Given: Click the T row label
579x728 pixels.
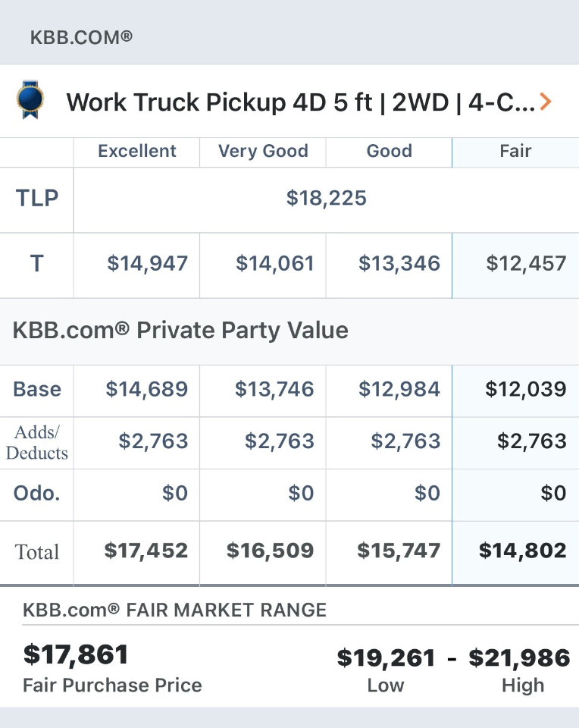Looking at the screenshot, I should (x=36, y=263).
